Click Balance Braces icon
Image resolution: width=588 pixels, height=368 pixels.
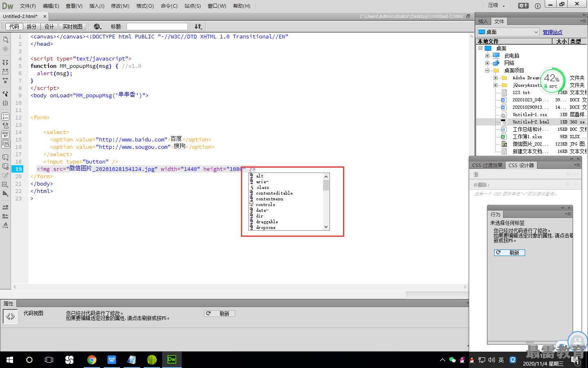pos(5,103)
